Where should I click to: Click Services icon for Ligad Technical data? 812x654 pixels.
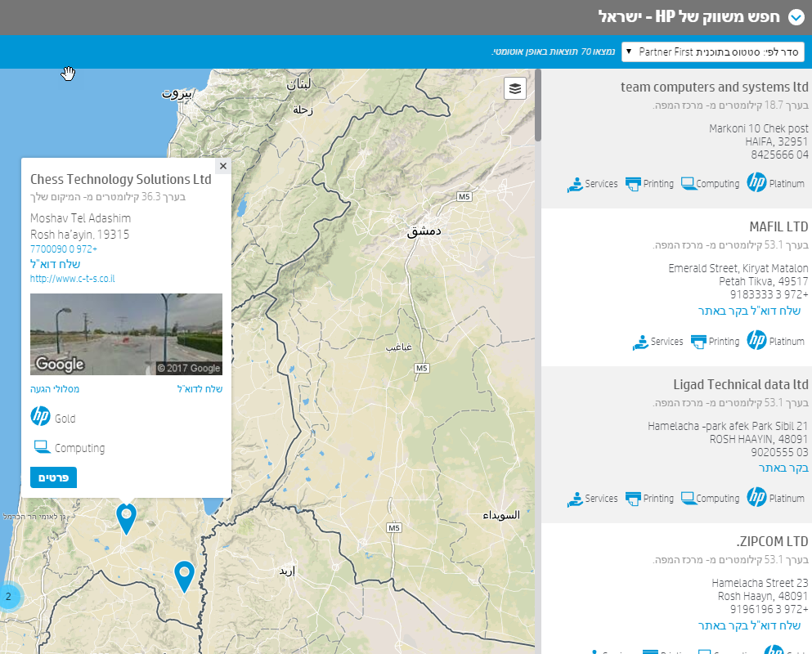(575, 499)
